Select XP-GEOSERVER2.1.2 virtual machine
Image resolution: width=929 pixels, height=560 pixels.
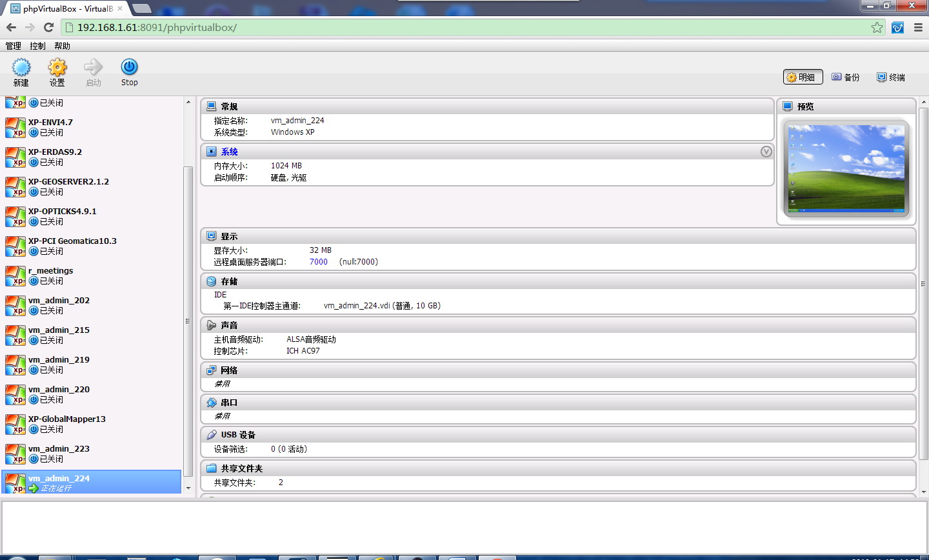92,187
